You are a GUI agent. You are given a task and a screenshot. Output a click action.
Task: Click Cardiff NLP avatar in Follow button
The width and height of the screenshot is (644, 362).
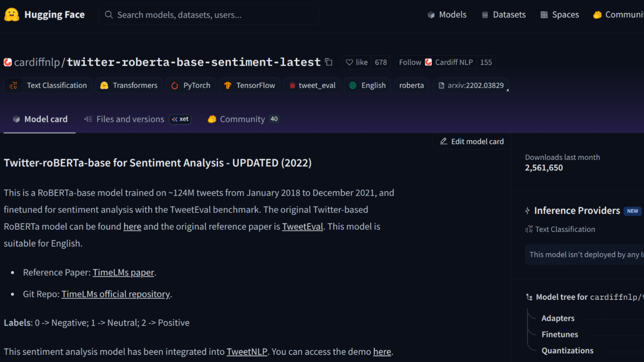[428, 62]
